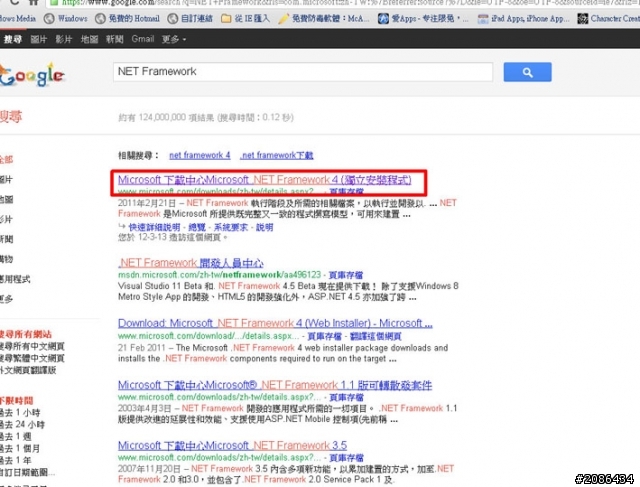Click 翻譯這個網頁 for Web Installer result
This screenshot has width=640, height=487.
tap(376, 336)
